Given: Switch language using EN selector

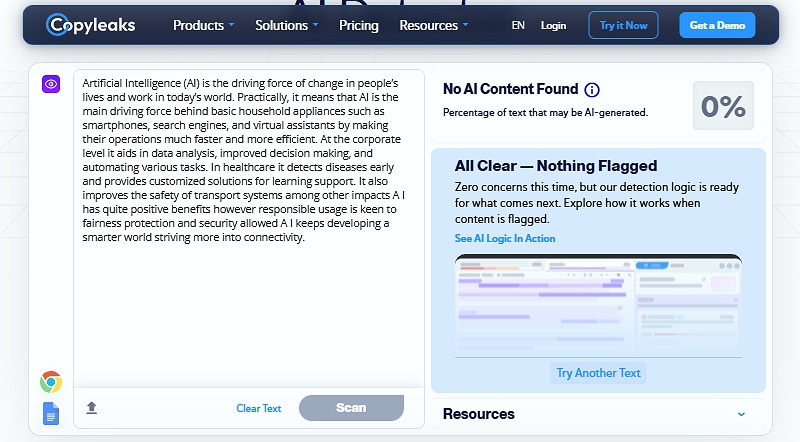Looking at the screenshot, I should (x=518, y=25).
